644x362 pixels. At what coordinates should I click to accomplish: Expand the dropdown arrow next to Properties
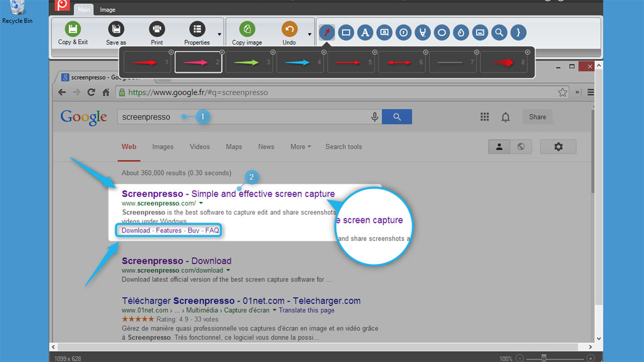click(x=219, y=34)
